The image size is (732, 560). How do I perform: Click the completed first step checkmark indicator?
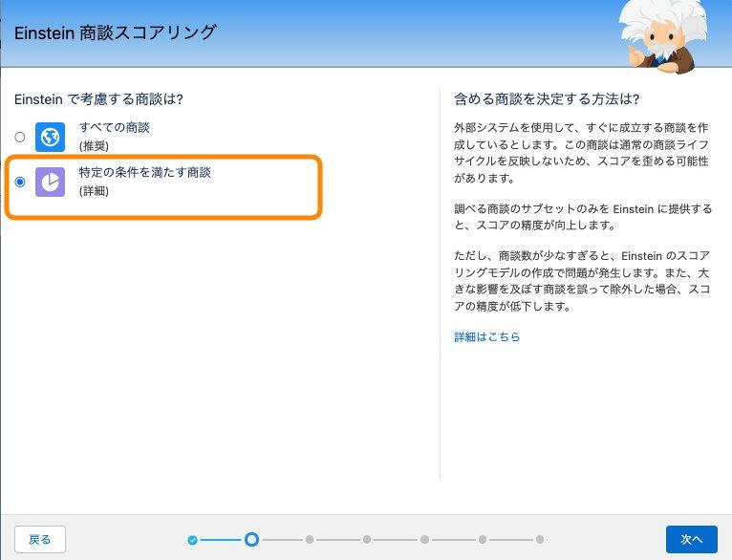(x=192, y=540)
